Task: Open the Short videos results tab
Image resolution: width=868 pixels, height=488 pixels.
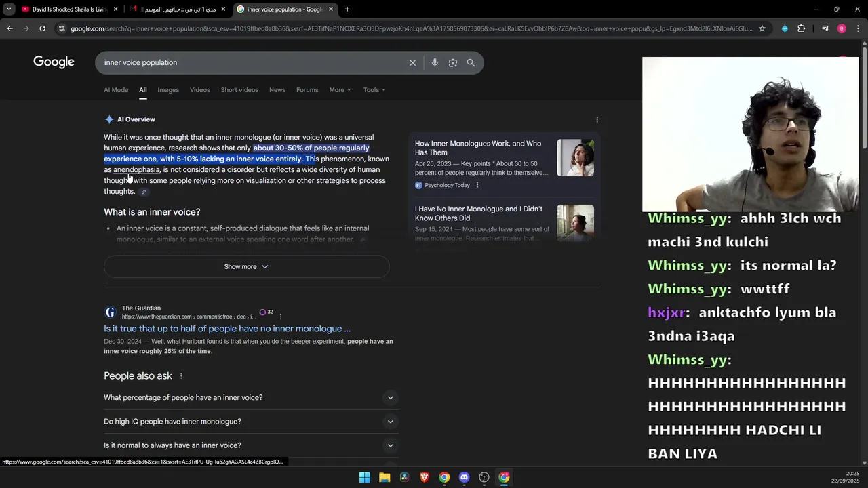Action: pos(239,90)
